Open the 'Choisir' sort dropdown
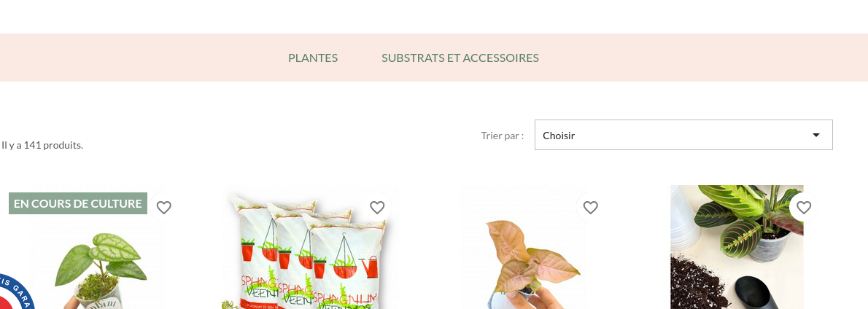The image size is (868, 309). click(683, 135)
